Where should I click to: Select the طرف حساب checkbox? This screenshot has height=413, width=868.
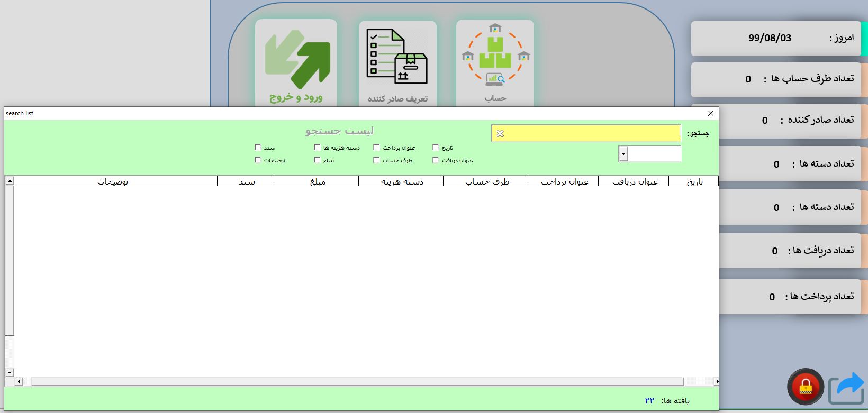tap(376, 160)
